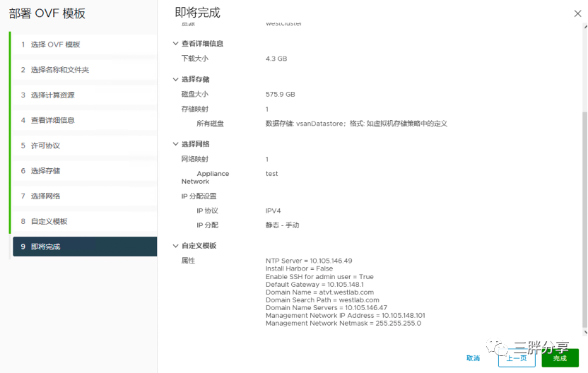This screenshot has height=373, width=588.
Task: Click the 部署 OVF 模板 dialog title
Action: coord(47,13)
